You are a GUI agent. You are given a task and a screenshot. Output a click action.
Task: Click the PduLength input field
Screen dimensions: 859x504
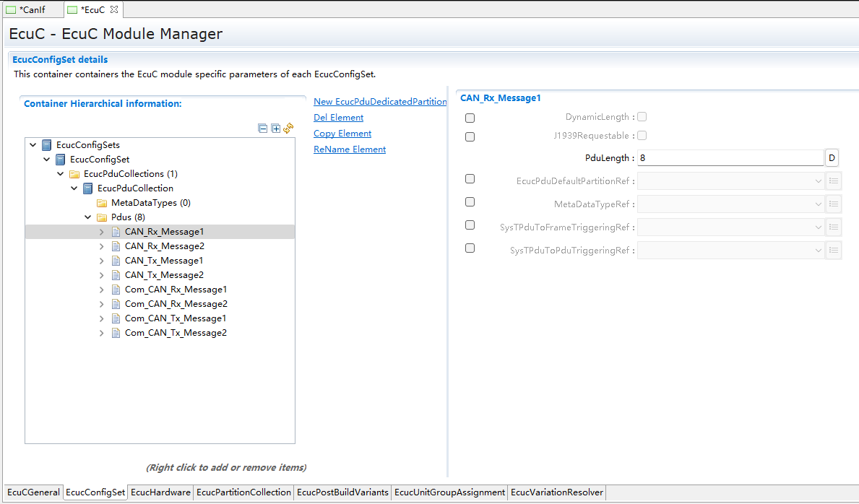pyautogui.click(x=730, y=157)
